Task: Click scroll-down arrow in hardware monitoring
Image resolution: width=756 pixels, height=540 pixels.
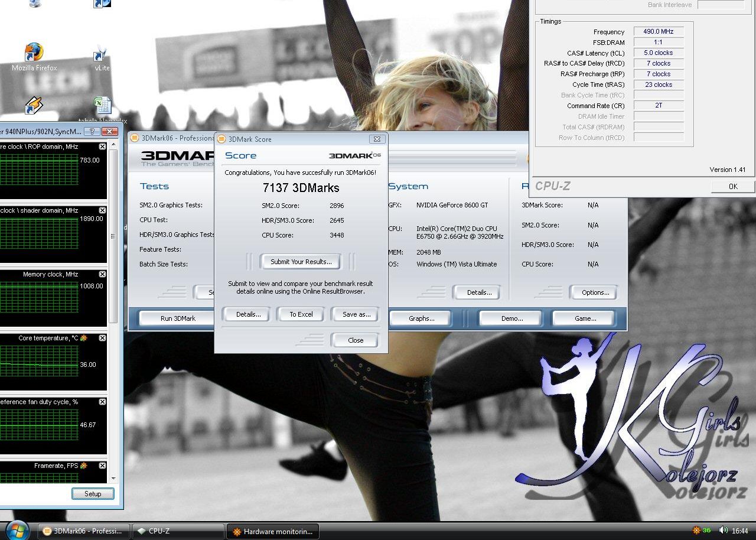Action: [x=113, y=479]
